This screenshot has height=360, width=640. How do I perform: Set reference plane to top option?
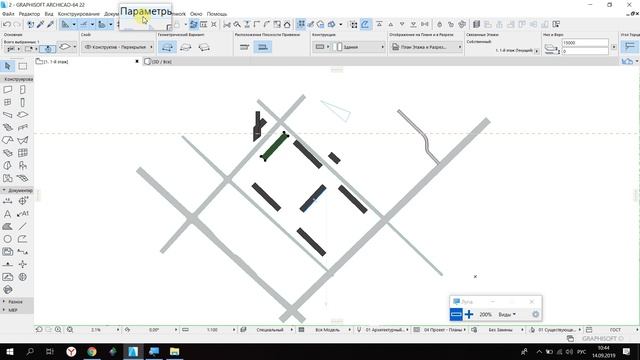click(244, 47)
